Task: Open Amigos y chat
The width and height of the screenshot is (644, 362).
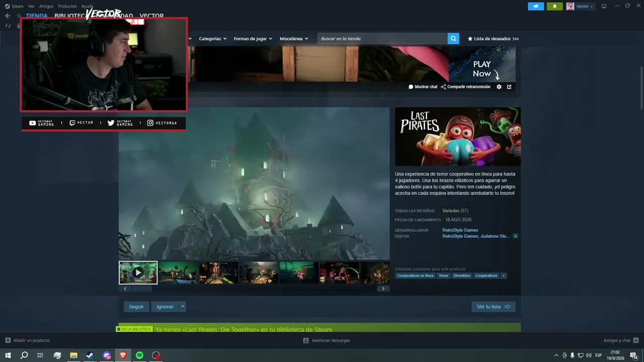Action: pos(621,340)
